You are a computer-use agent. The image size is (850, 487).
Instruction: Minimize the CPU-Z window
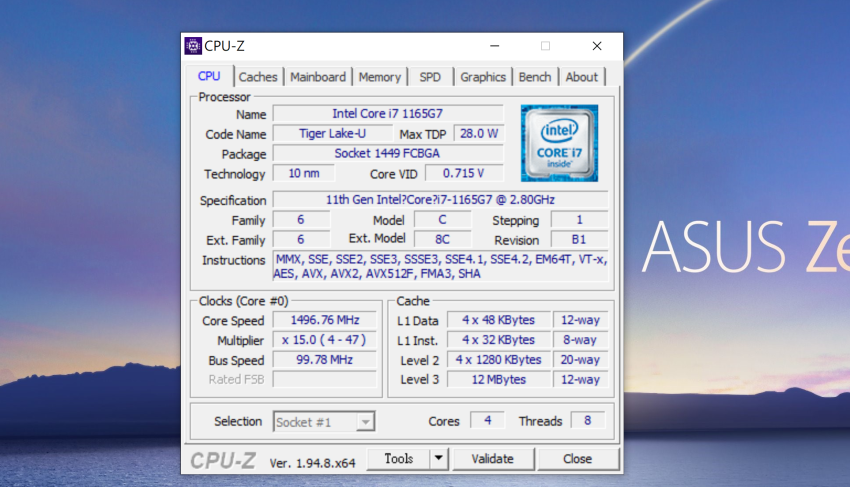(494, 46)
